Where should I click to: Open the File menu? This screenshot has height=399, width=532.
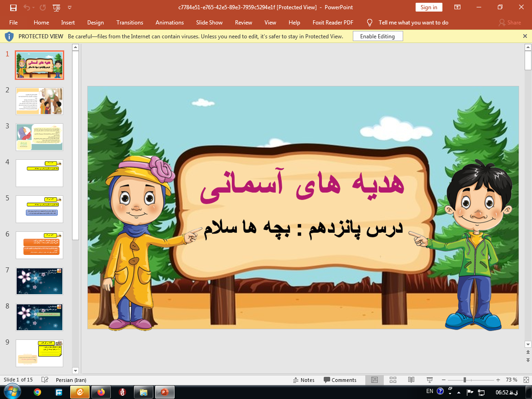click(x=13, y=22)
